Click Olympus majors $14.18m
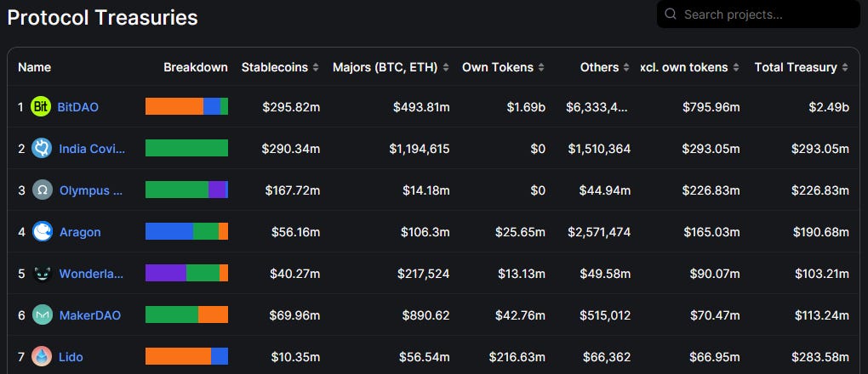Screen dimensions: 868x374 point(426,191)
